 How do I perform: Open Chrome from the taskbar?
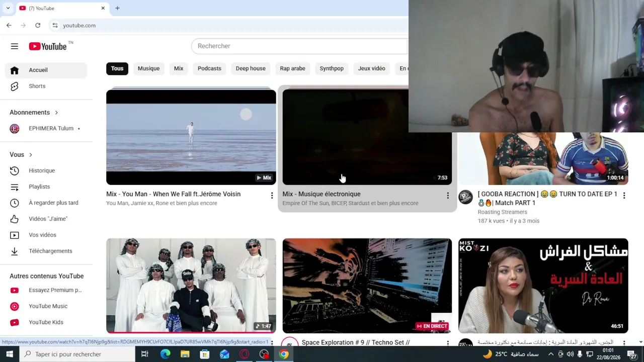click(284, 354)
